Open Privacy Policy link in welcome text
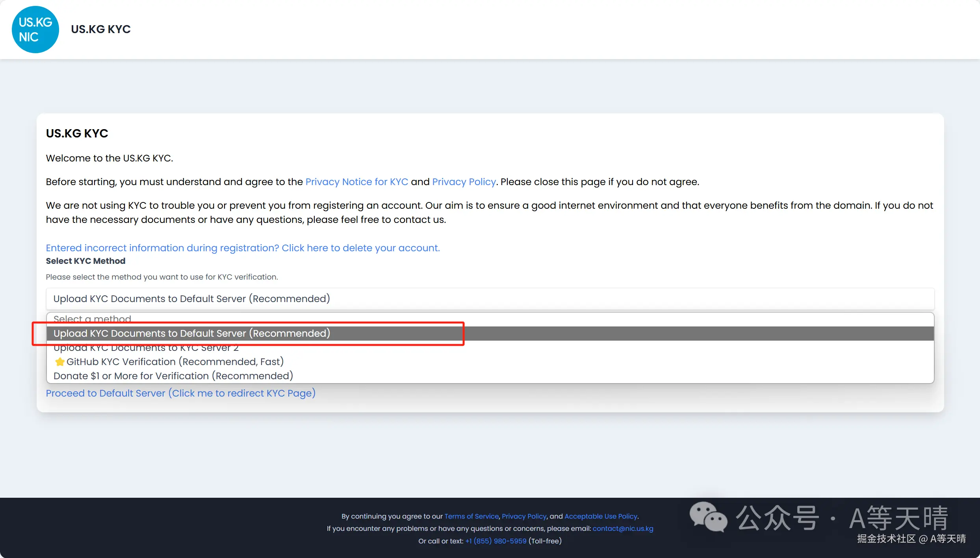Screen dimensions: 980x558 [464, 182]
